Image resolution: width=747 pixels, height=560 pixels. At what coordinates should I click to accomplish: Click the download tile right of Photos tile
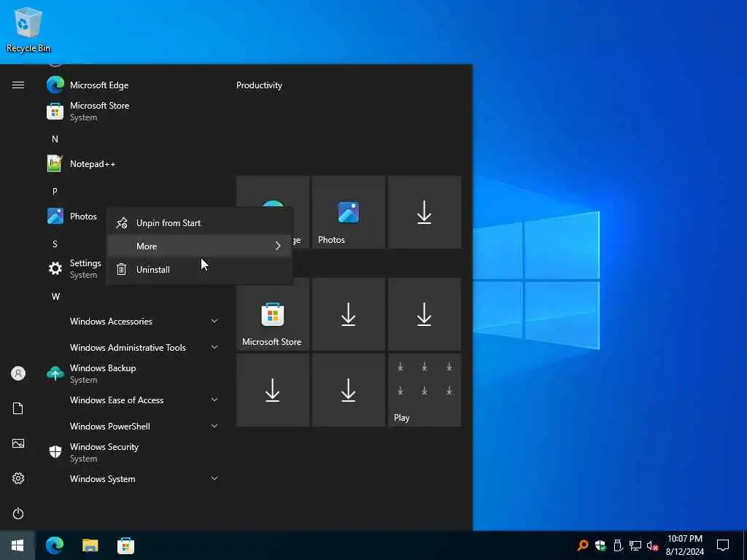pos(425,212)
